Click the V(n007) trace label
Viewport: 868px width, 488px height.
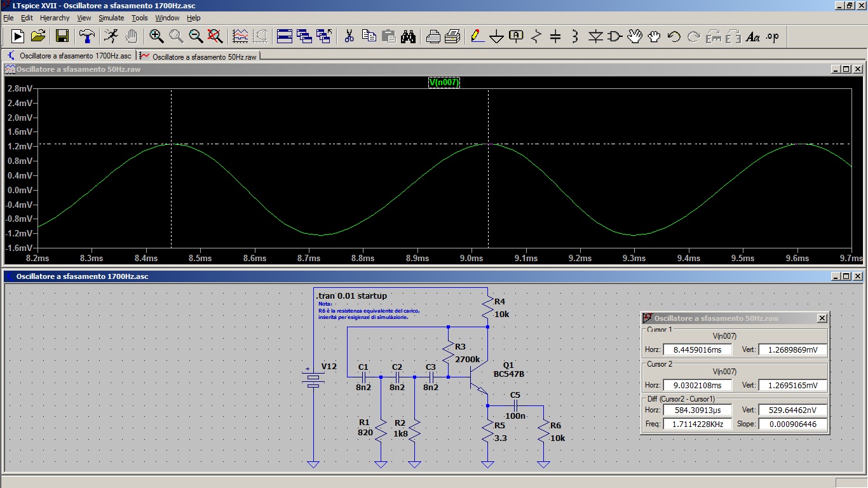pos(444,82)
